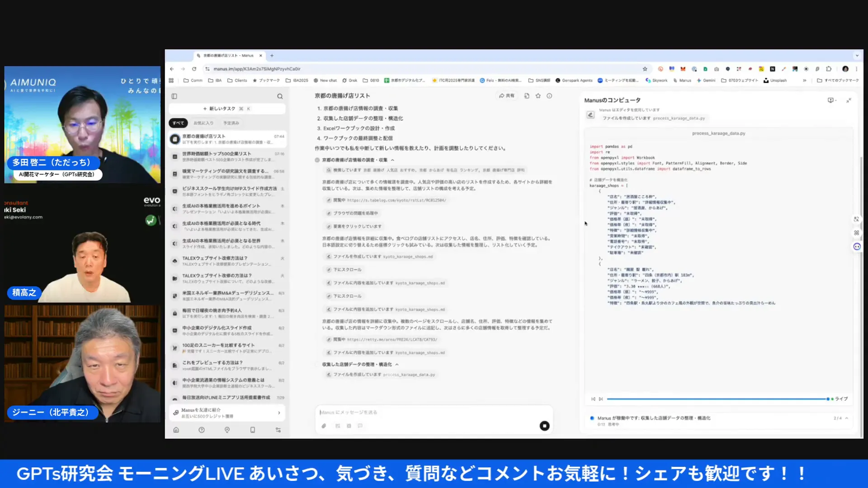This screenshot has height=488, width=868.
Task: Open process_karaage_data.py file step chip
Action: [381, 375]
